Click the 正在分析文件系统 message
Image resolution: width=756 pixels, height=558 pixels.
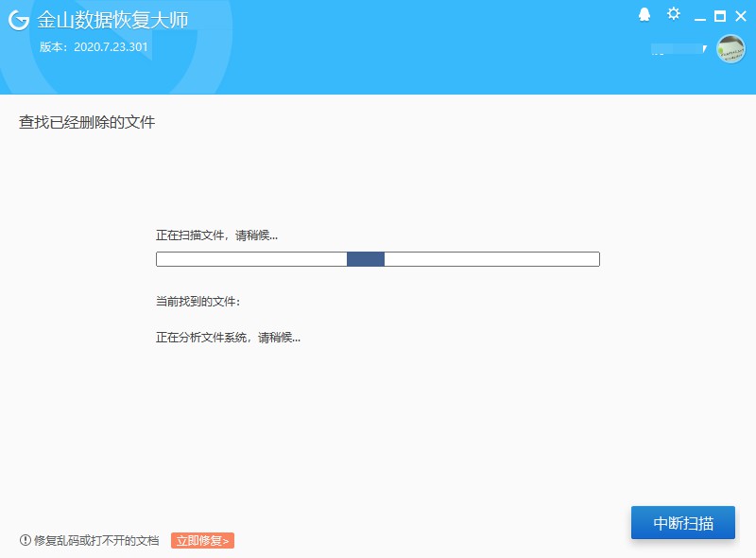coord(227,337)
